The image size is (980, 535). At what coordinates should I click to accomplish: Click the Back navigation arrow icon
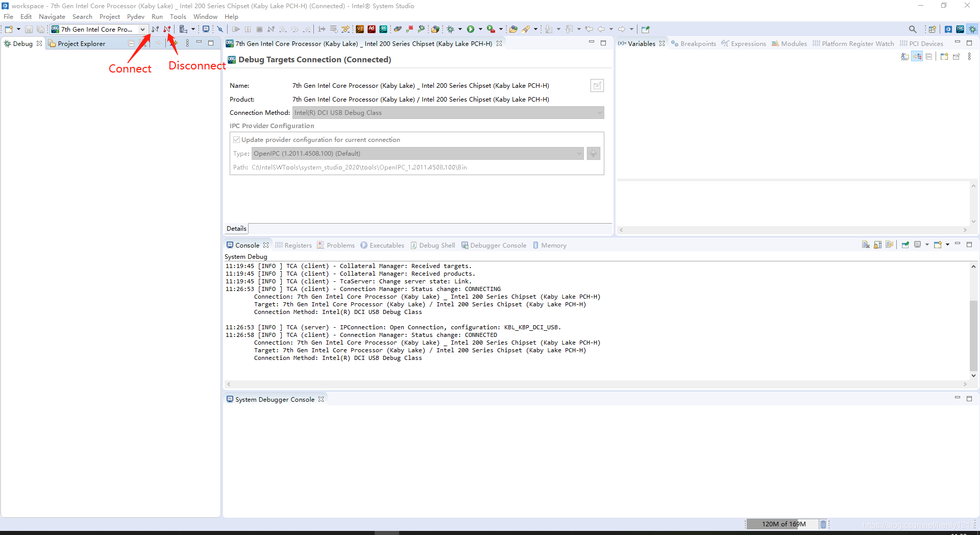tap(601, 29)
